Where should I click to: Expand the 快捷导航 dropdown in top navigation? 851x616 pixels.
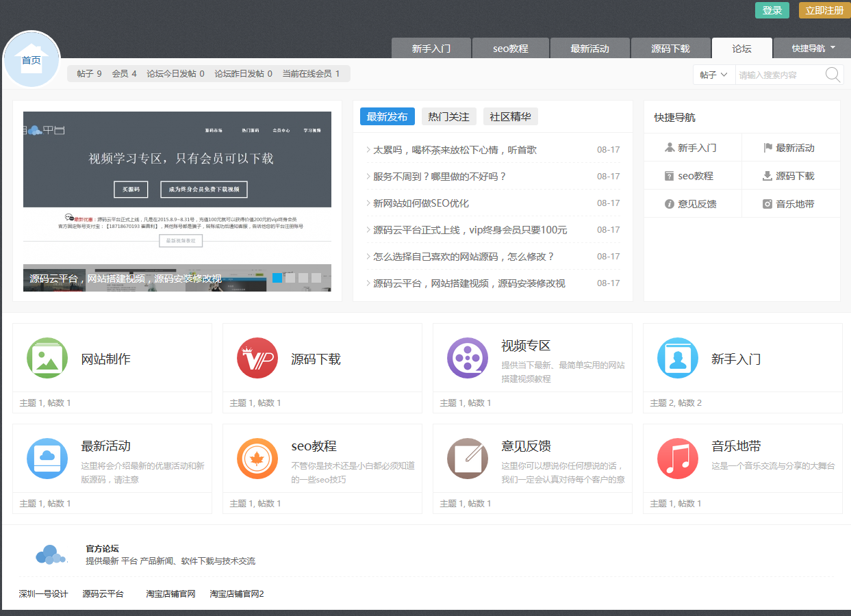point(813,49)
